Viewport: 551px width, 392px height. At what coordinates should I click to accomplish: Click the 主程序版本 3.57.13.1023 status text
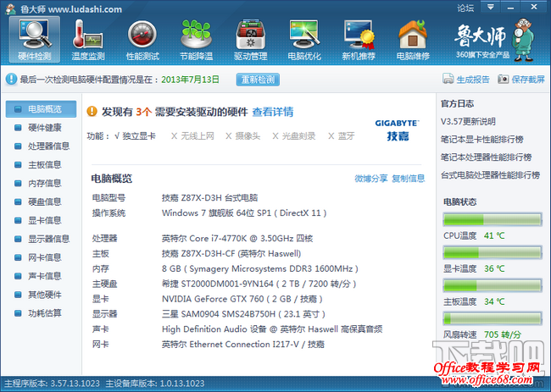(x=52, y=384)
